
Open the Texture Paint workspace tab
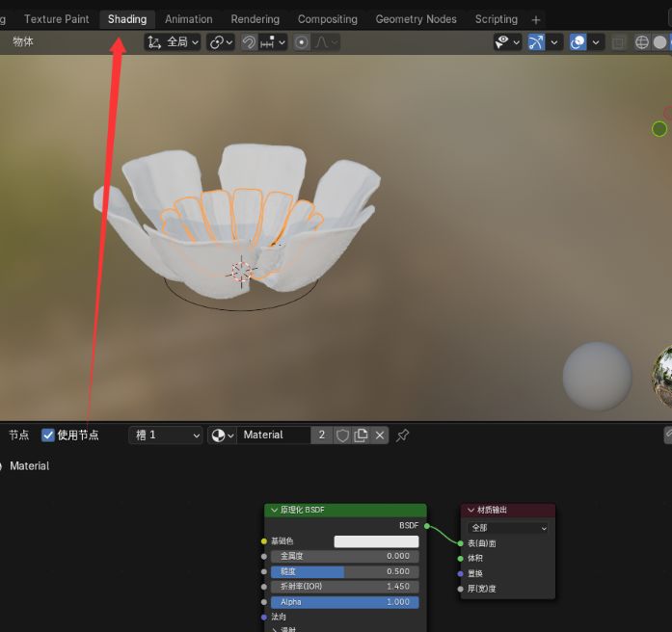click(x=56, y=19)
